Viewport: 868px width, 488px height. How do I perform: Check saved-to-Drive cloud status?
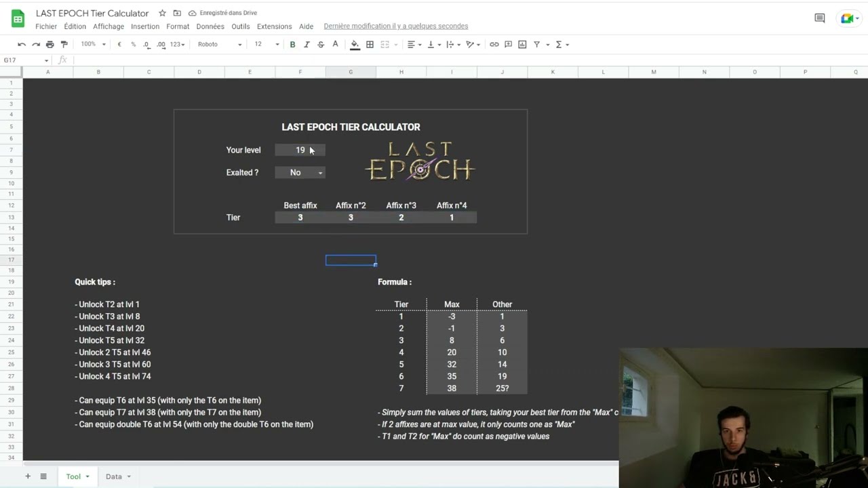pyautogui.click(x=222, y=13)
